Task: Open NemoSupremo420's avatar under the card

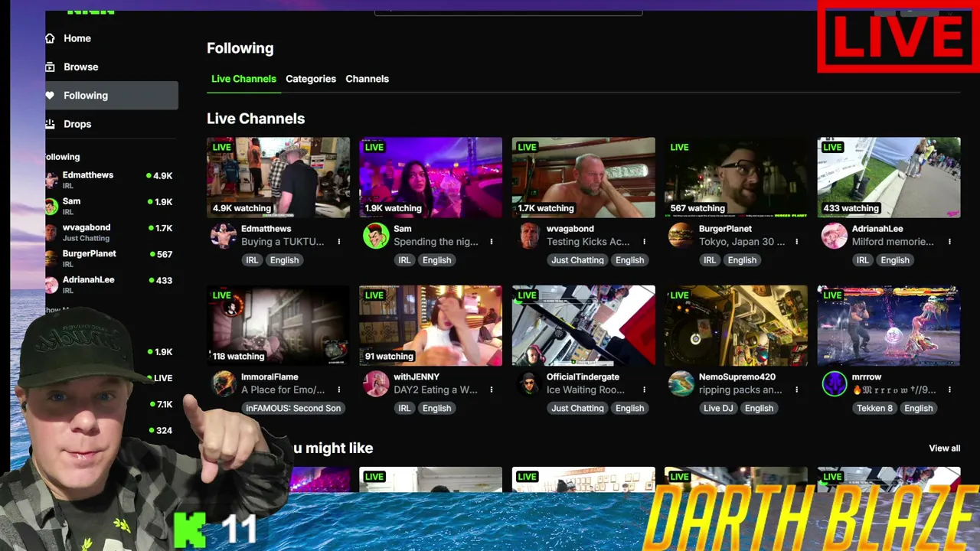Action: click(x=681, y=383)
